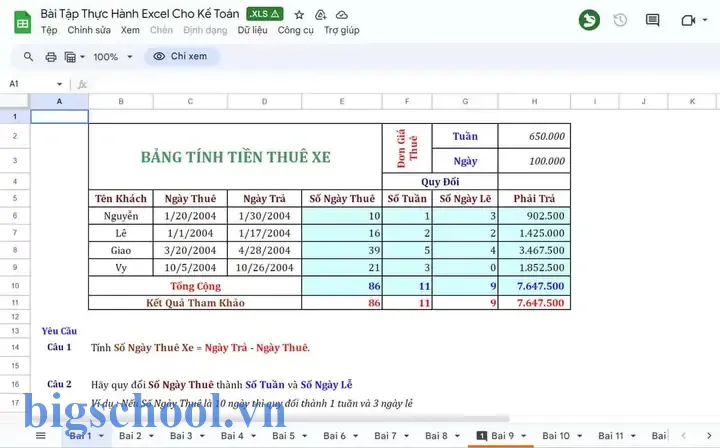
Task: Open the Chỉnh sửa menu
Action: (89, 30)
